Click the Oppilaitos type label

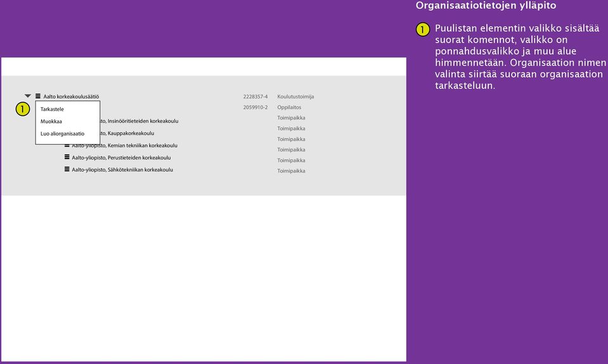289,107
